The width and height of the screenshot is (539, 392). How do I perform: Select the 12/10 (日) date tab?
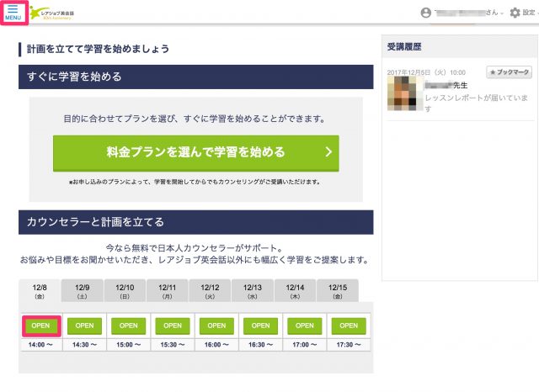coord(125,291)
